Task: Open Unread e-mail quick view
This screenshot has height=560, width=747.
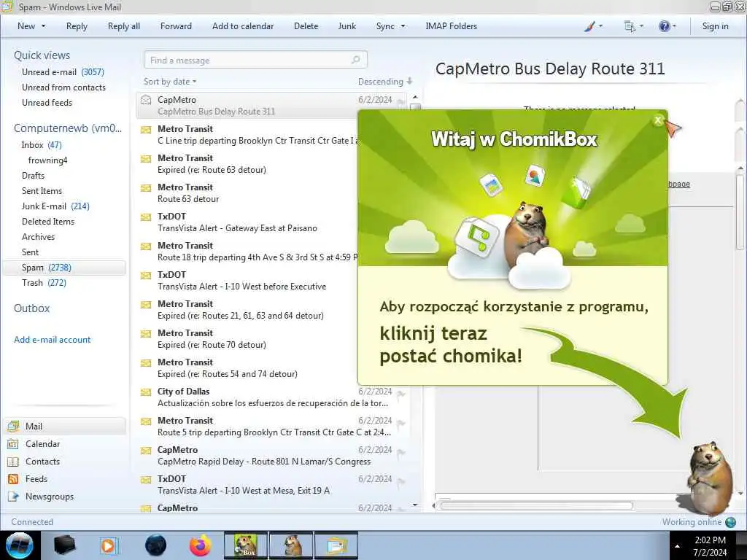Action: tap(63, 72)
